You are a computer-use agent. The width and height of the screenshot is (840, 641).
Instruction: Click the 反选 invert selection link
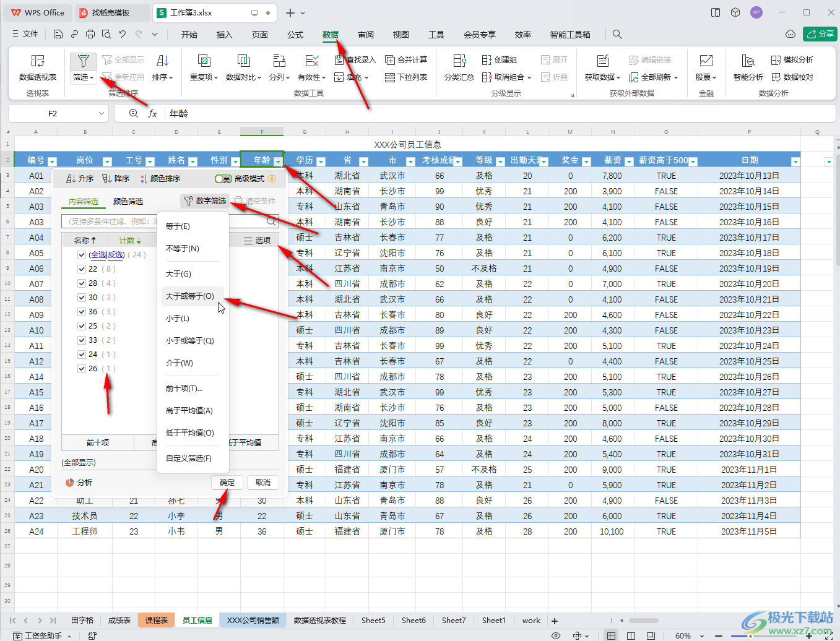coord(116,255)
